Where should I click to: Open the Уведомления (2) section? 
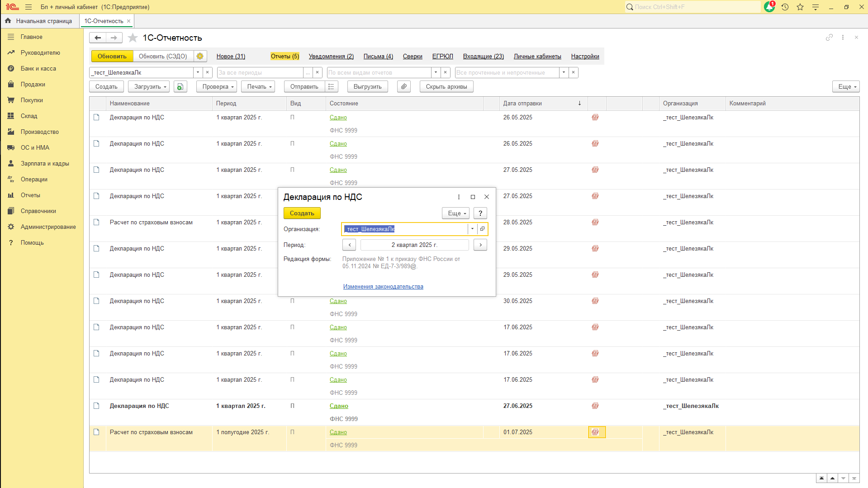coord(331,56)
